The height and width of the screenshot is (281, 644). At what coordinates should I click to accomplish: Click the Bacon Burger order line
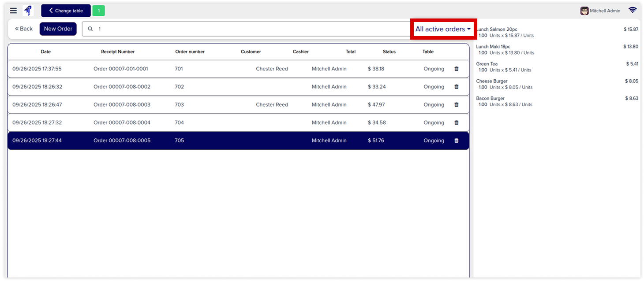pos(557,101)
